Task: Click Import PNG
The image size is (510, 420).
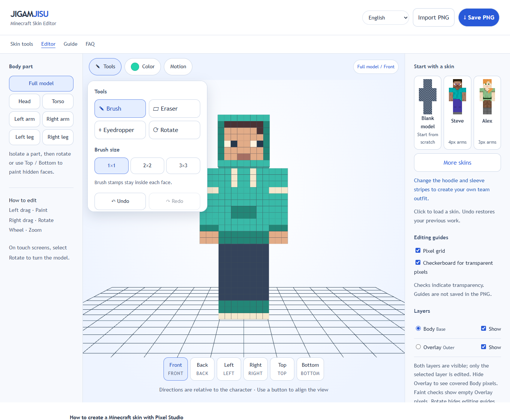Action: coord(433,18)
